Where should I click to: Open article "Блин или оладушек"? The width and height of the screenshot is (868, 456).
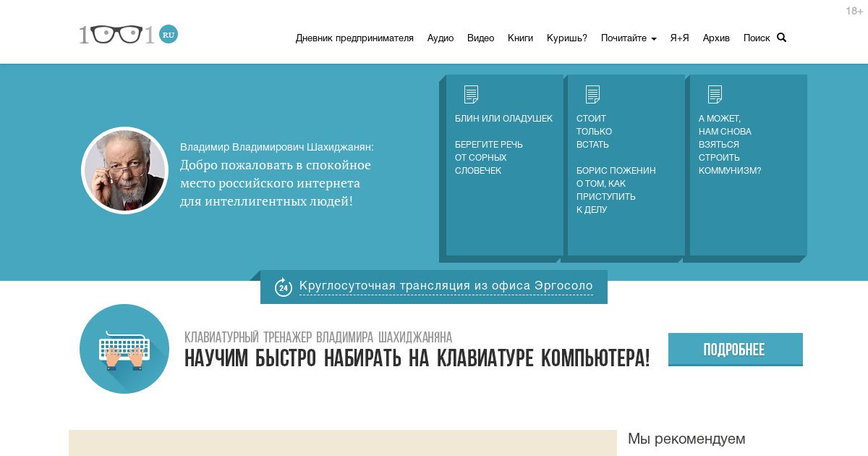point(503,119)
